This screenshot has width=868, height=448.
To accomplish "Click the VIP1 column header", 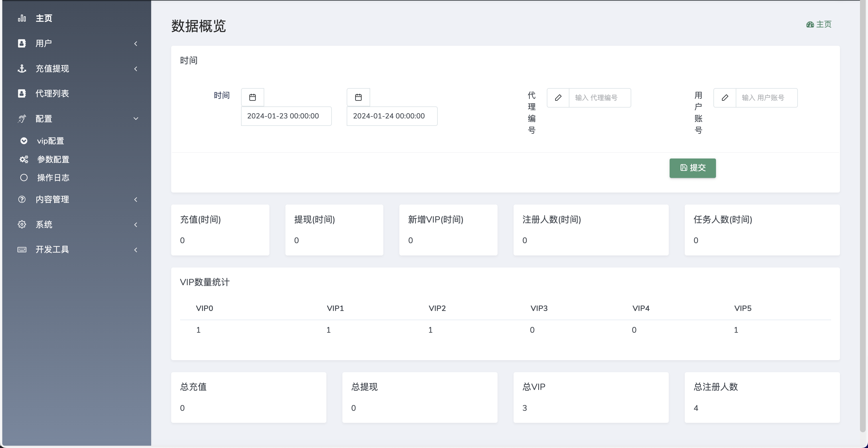I will (335, 308).
